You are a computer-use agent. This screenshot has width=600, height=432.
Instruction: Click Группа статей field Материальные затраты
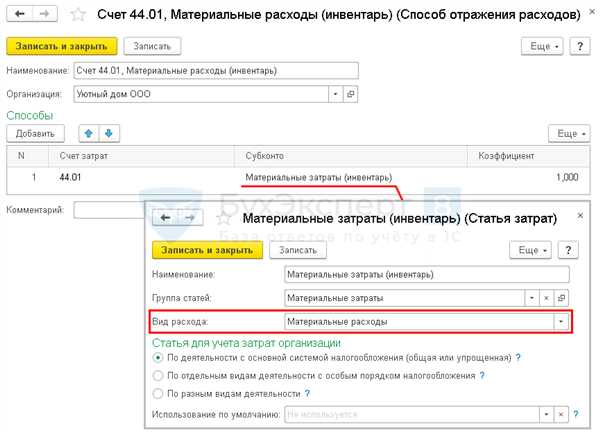coord(404,298)
